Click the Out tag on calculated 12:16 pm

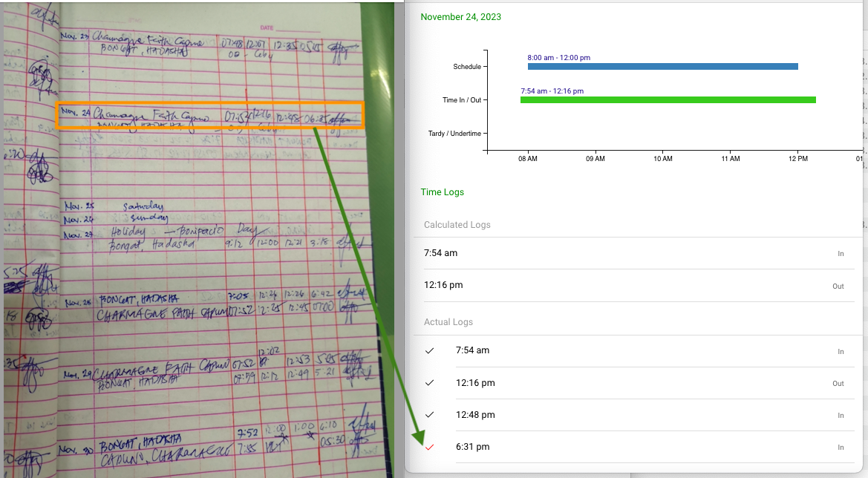click(838, 287)
